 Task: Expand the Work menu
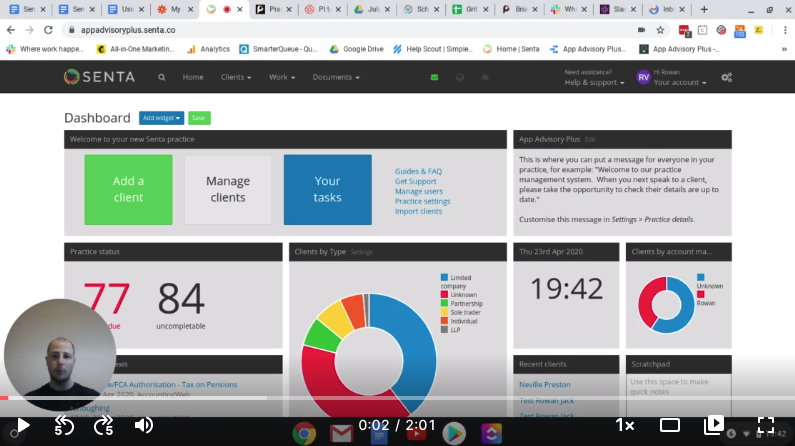click(282, 77)
